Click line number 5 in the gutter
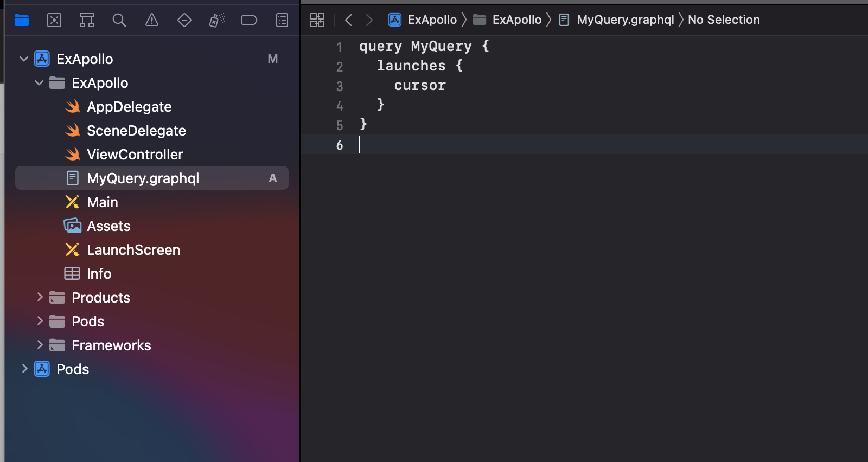868x462 pixels. [x=340, y=125]
